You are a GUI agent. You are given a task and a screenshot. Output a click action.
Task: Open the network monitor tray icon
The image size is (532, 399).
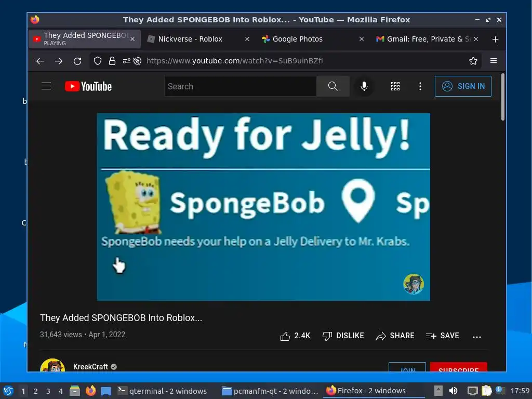(472, 391)
